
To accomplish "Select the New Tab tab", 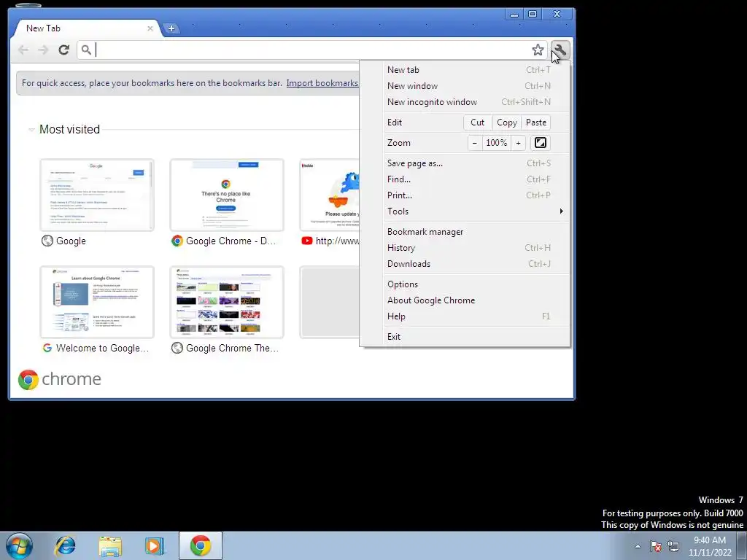I will (x=86, y=28).
